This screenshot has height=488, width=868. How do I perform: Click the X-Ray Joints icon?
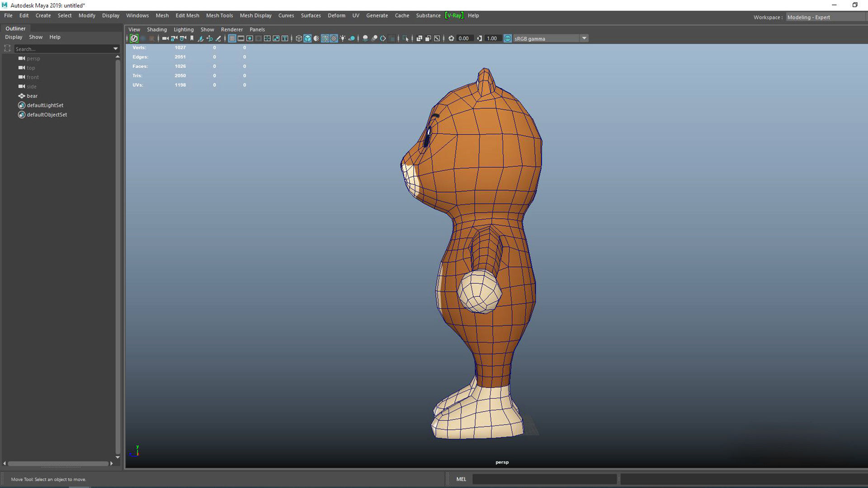point(437,38)
